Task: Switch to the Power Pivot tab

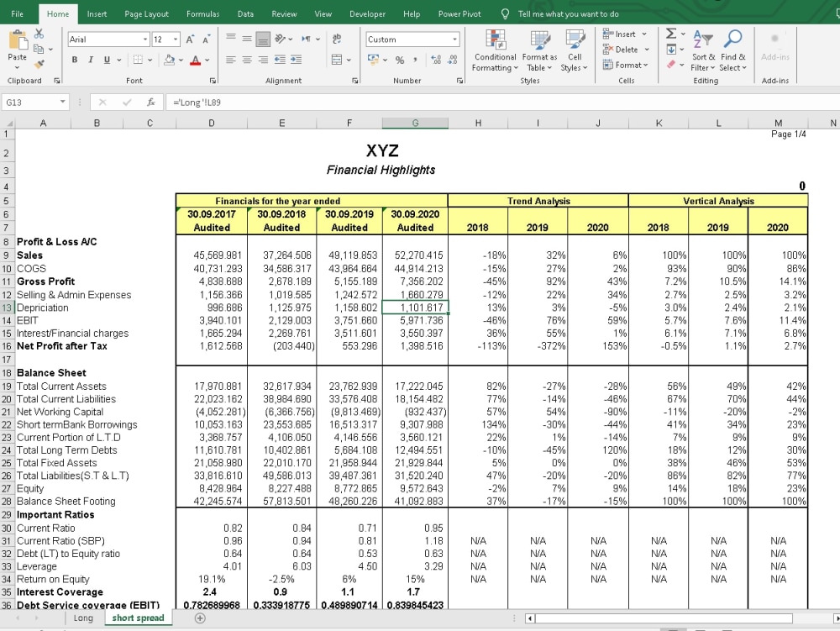Action: 459,14
